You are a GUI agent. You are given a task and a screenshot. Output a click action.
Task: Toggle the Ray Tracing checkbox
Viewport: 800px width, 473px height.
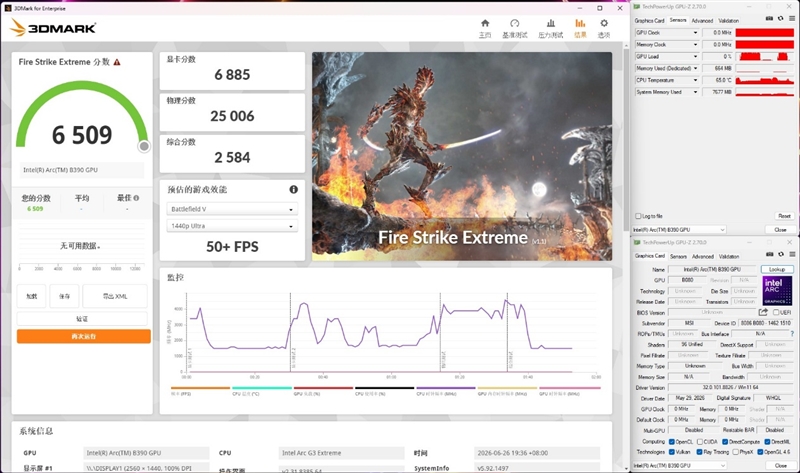point(699,452)
